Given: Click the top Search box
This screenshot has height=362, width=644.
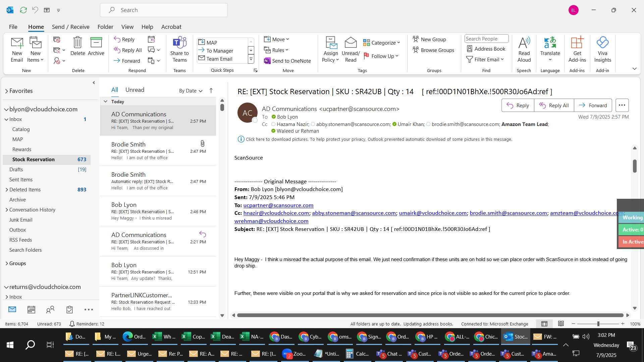Looking at the screenshot, I should pyautogui.click(x=164, y=10).
